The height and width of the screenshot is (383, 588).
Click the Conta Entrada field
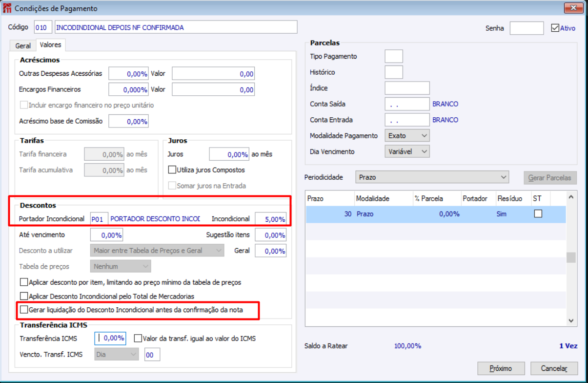[x=407, y=120]
